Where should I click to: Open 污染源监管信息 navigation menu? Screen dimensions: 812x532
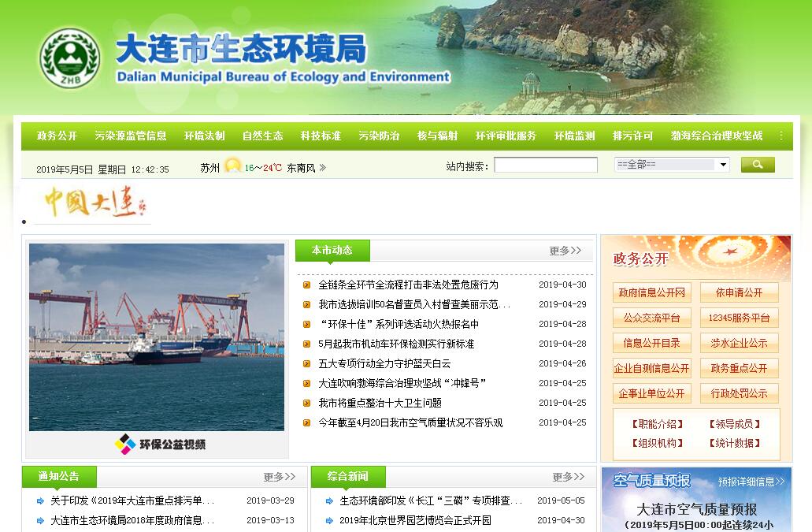pos(131,136)
